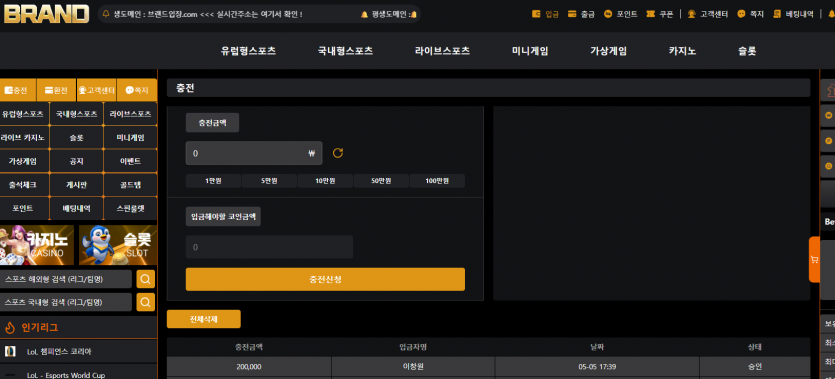
Task: Click the refresh icon beside amount field
Action: pos(338,153)
